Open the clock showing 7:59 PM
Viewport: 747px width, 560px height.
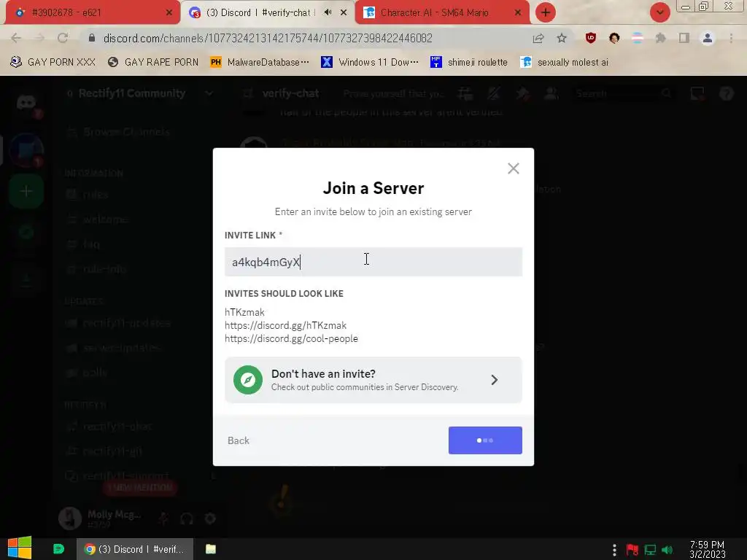(x=707, y=549)
